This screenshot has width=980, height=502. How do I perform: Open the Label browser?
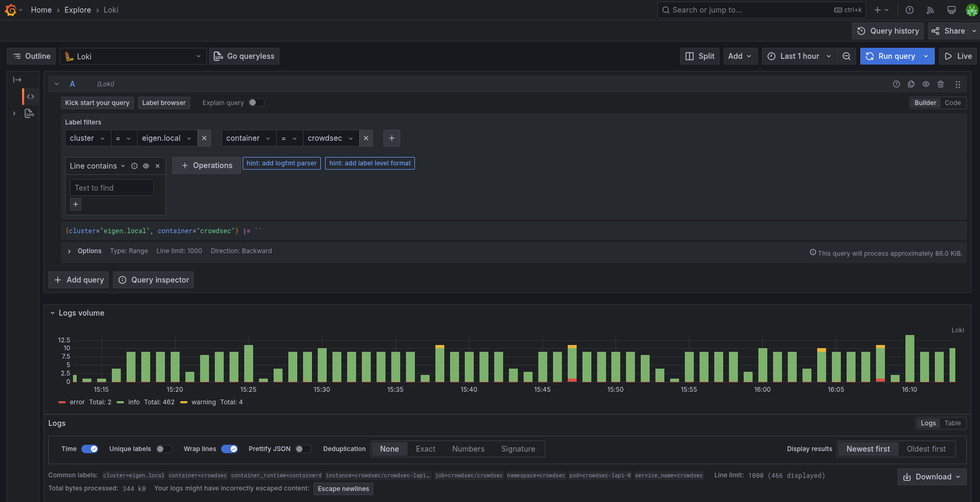(x=164, y=103)
